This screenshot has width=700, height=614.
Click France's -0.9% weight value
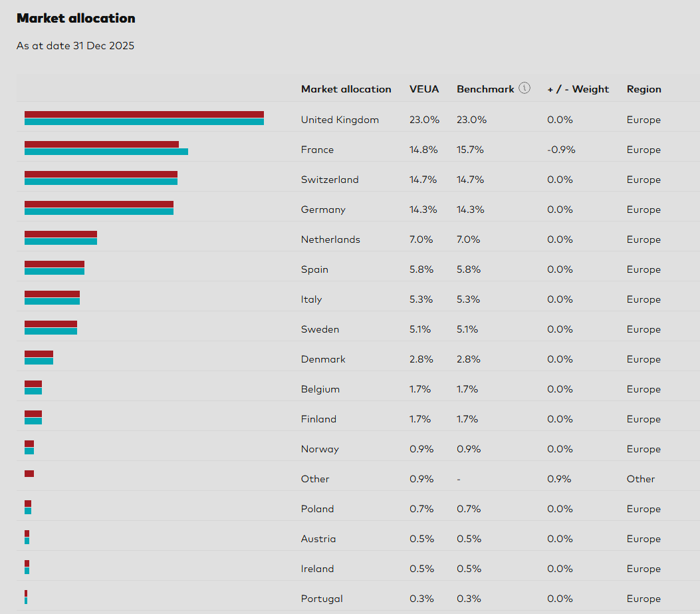click(561, 150)
